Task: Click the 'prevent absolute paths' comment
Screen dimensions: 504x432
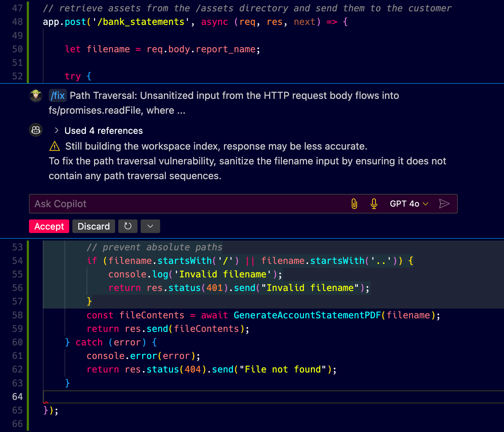Action: click(154, 247)
